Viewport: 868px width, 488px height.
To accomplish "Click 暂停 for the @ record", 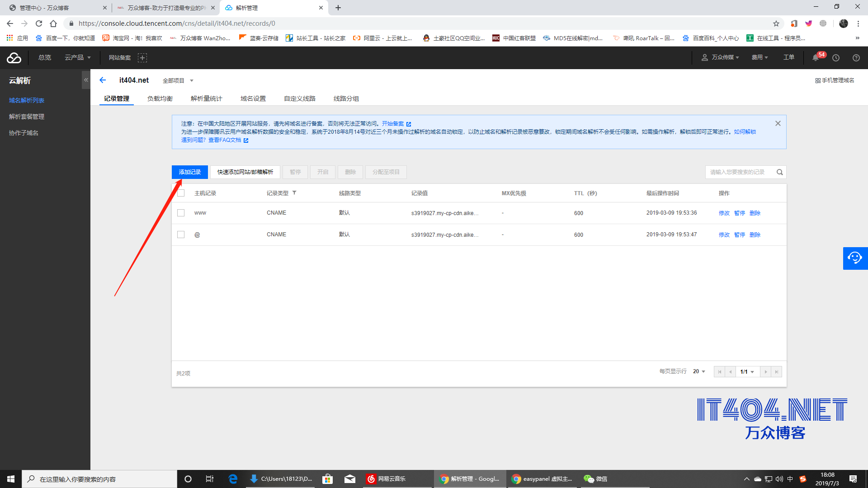I will click(740, 235).
